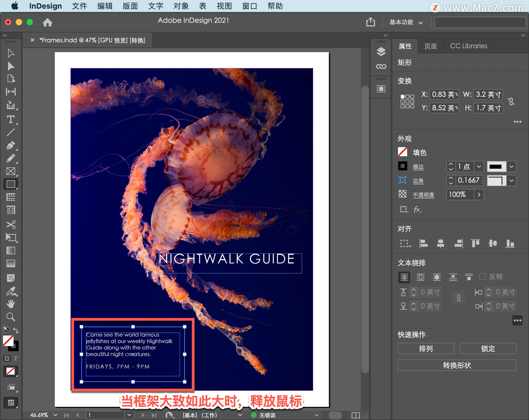The height and width of the screenshot is (420, 529).
Task: Toggle make all wrap offsets same
Action: pos(458,298)
